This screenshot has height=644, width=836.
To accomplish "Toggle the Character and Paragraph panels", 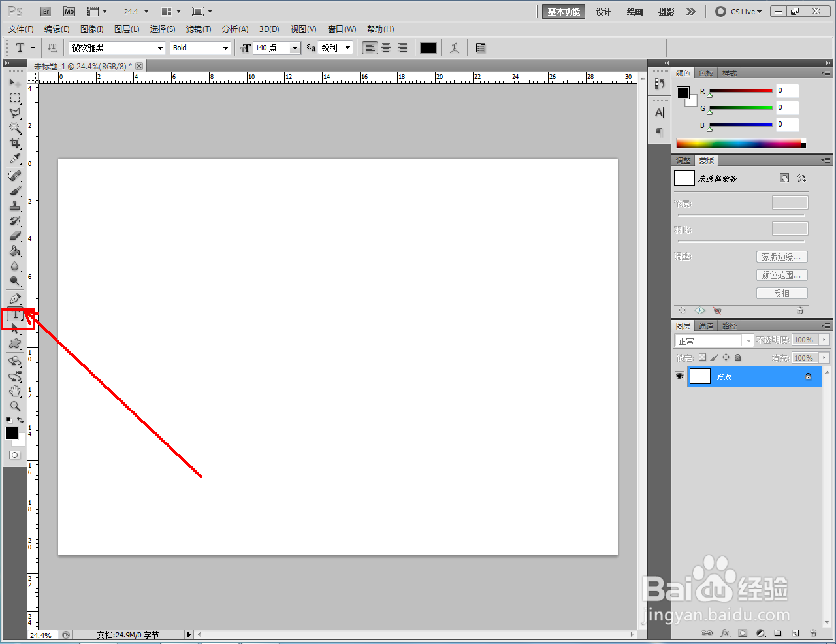I will pyautogui.click(x=481, y=48).
